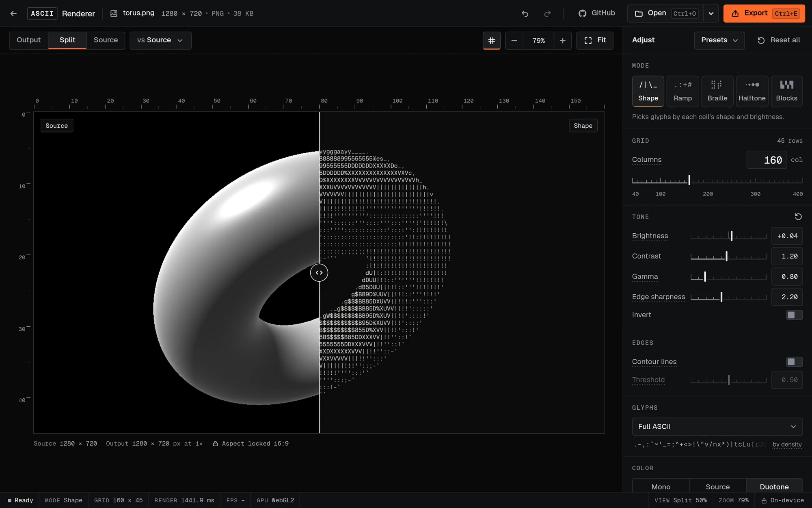Click the Shape label badge on canvas
This screenshot has width=812, height=508.
point(583,126)
